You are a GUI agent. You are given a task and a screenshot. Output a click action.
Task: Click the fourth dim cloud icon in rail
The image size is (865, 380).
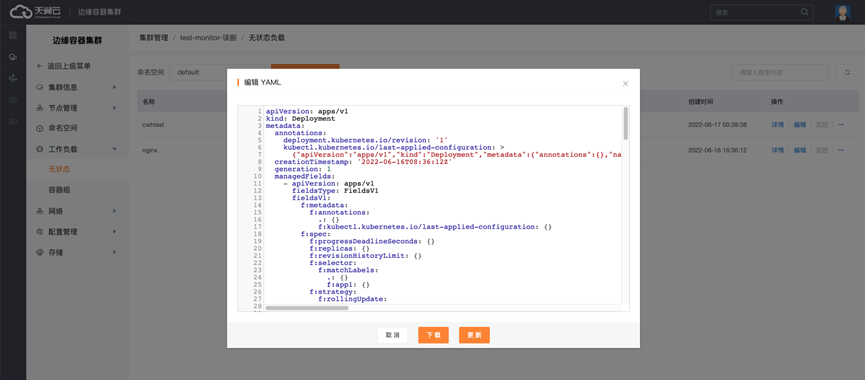[13, 100]
